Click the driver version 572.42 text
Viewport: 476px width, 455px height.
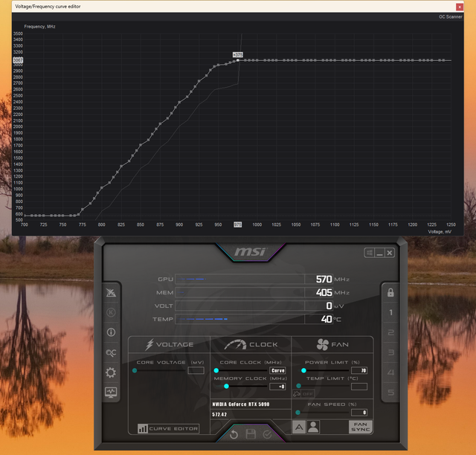(219, 415)
